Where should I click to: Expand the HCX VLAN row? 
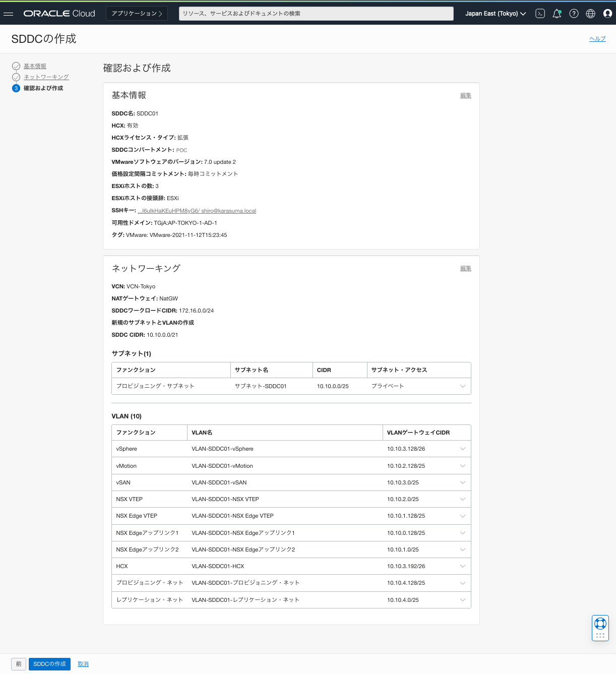coord(462,566)
